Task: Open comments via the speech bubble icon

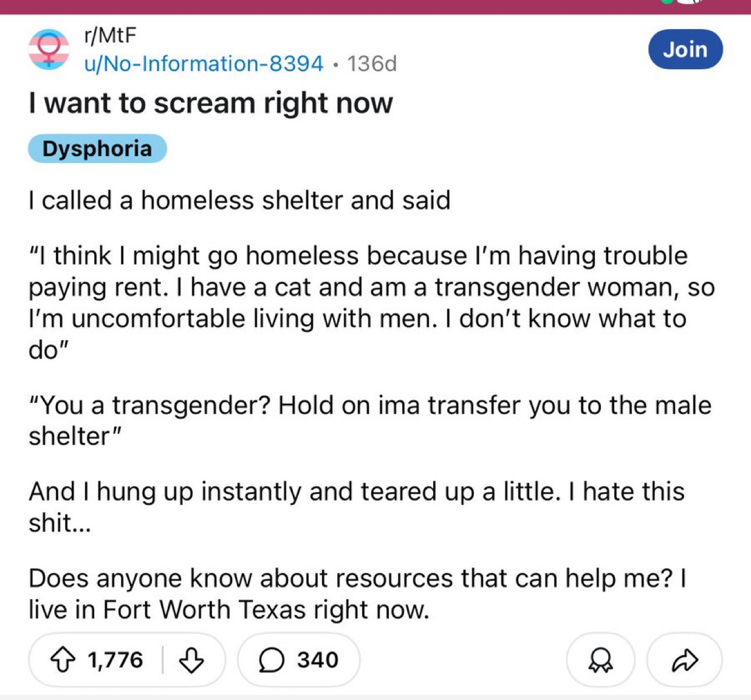Action: [272, 660]
